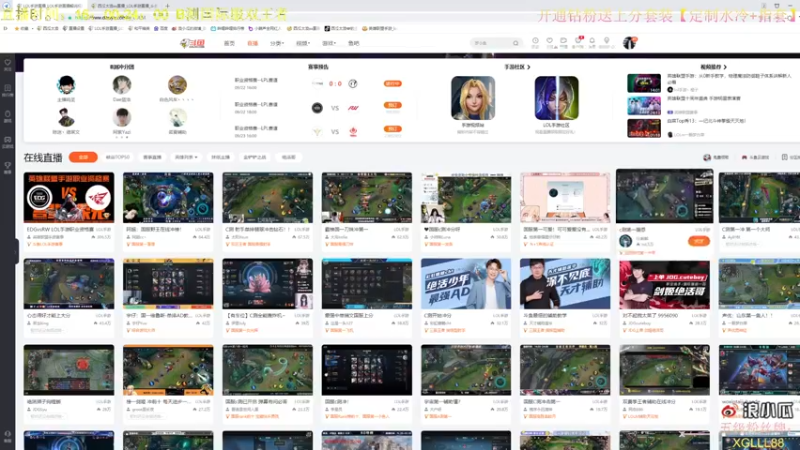The height and width of the screenshot is (450, 800).
Task: Open the user profile avatar
Action: coord(630,43)
